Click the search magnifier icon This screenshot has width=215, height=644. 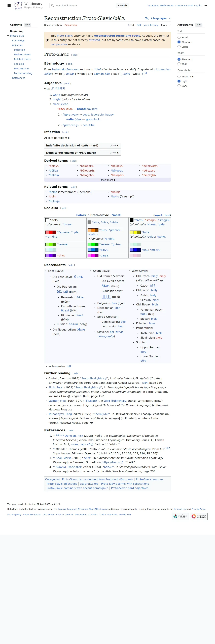52,6
